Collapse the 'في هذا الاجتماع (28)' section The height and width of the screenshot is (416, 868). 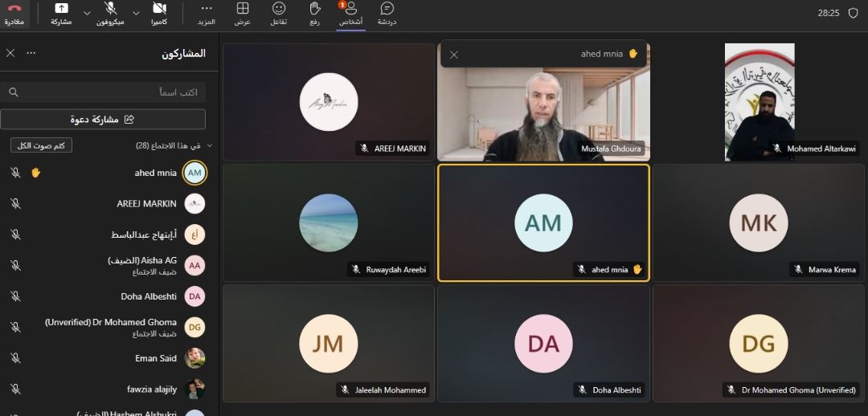[x=210, y=145]
